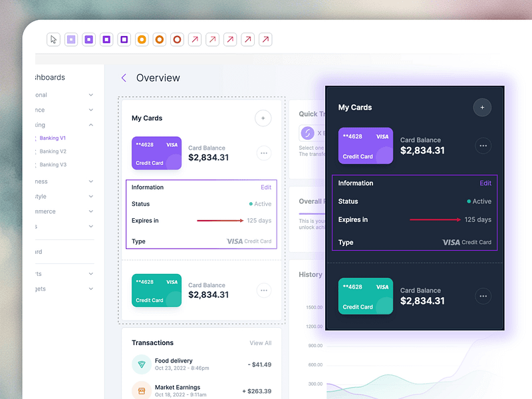Viewport: 532px width, 399px height.
Task: Select purple credit card in dark panel
Action: pos(365,146)
